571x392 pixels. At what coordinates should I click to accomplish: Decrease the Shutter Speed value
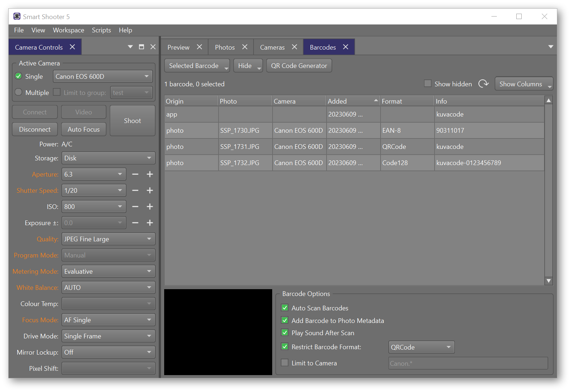click(135, 191)
